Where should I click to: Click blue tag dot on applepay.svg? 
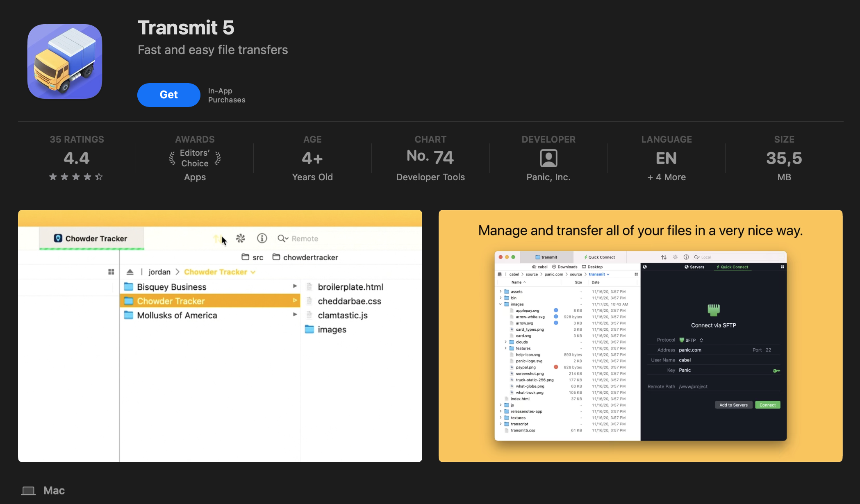point(556,310)
